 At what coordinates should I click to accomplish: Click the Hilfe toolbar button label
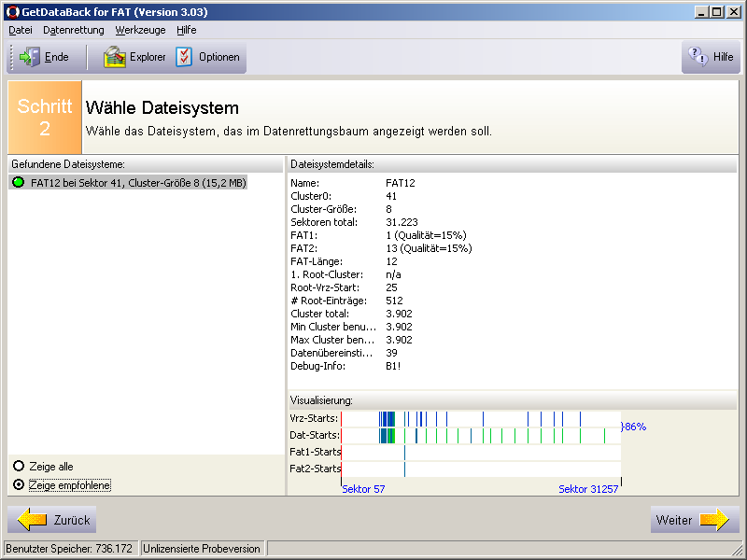point(723,57)
